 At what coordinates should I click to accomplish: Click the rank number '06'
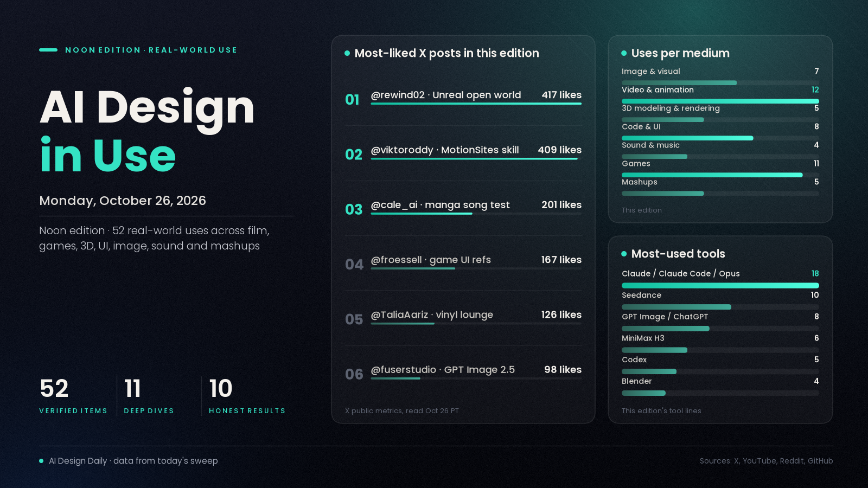click(354, 374)
